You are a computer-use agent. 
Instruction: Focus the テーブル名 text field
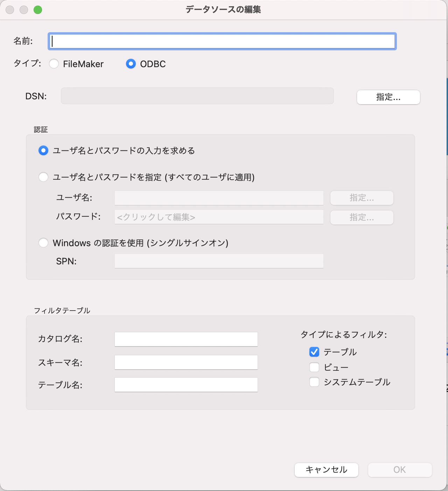point(186,385)
